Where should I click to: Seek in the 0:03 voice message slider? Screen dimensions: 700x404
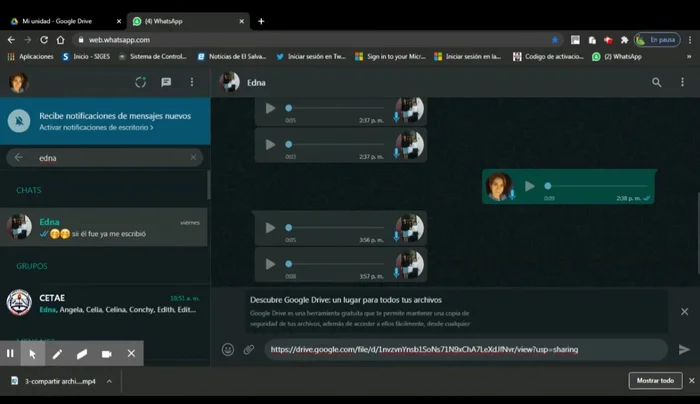(x=334, y=144)
